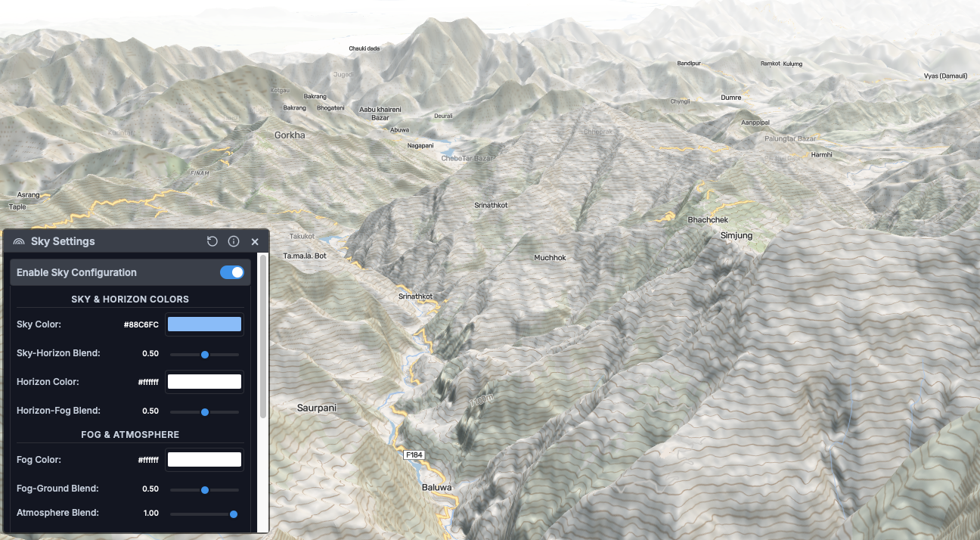Click the Horizon-Fog Blend slider handle
Viewport: 980px width, 540px height.
pos(204,412)
